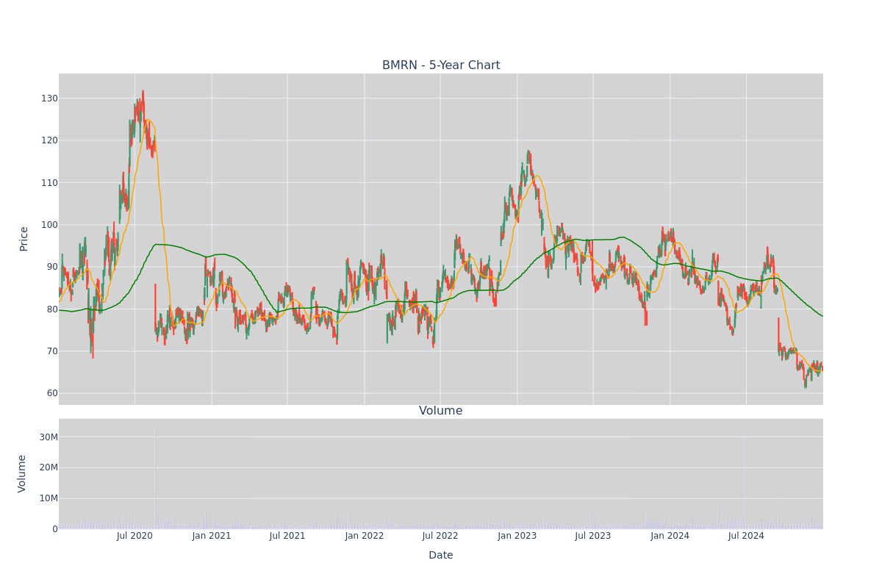
Task: Click the Volume subplot title
Action: coord(441,411)
